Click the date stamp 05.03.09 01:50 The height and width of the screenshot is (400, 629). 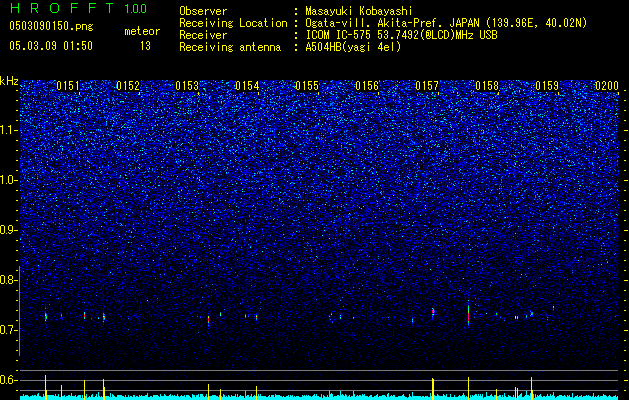(x=51, y=45)
